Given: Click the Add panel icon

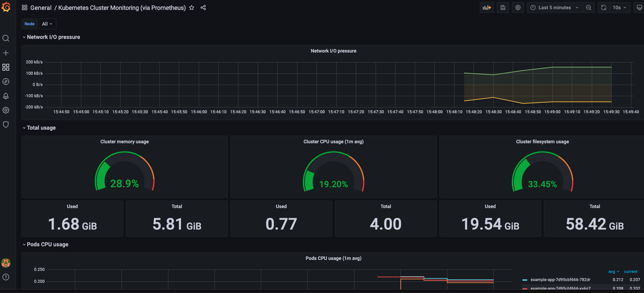Looking at the screenshot, I should pos(487,8).
